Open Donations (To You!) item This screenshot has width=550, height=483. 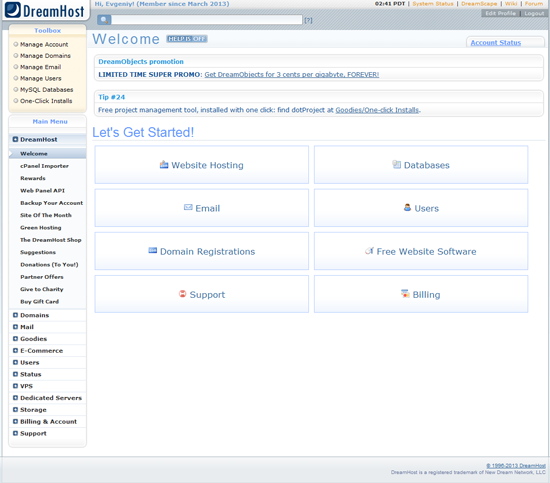pos(49,264)
